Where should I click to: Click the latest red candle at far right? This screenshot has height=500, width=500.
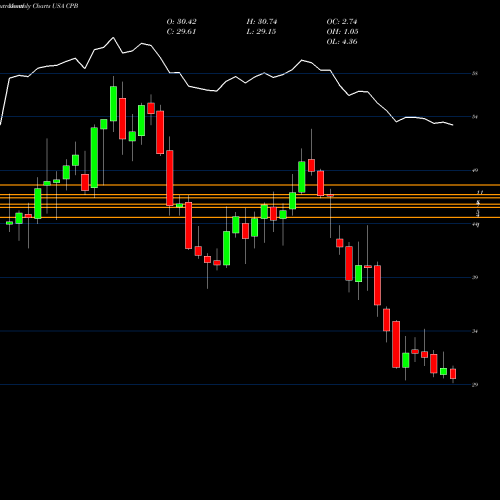(x=453, y=374)
